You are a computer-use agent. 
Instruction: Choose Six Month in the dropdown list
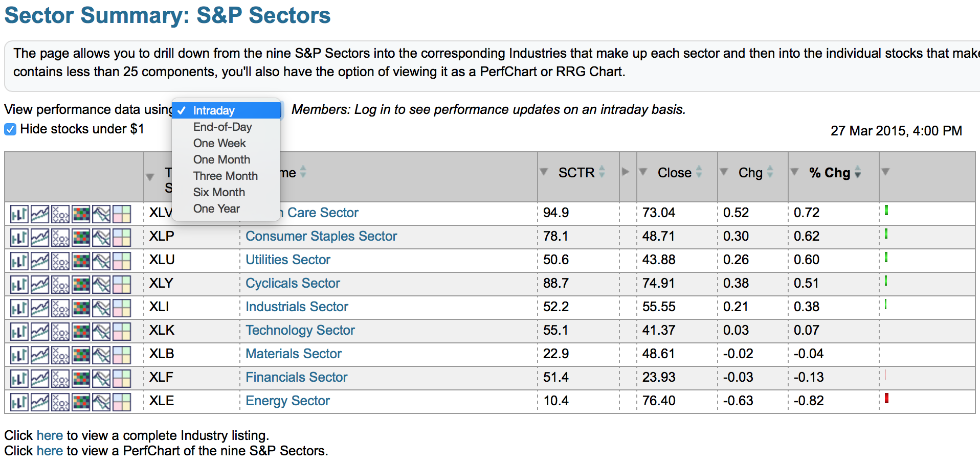tap(219, 192)
